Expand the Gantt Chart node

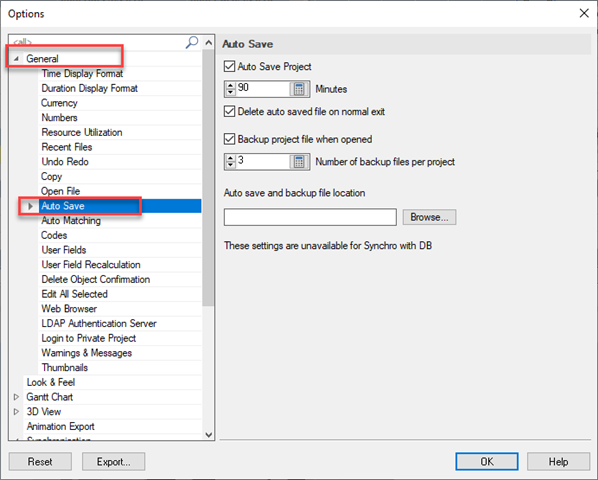click(x=16, y=397)
